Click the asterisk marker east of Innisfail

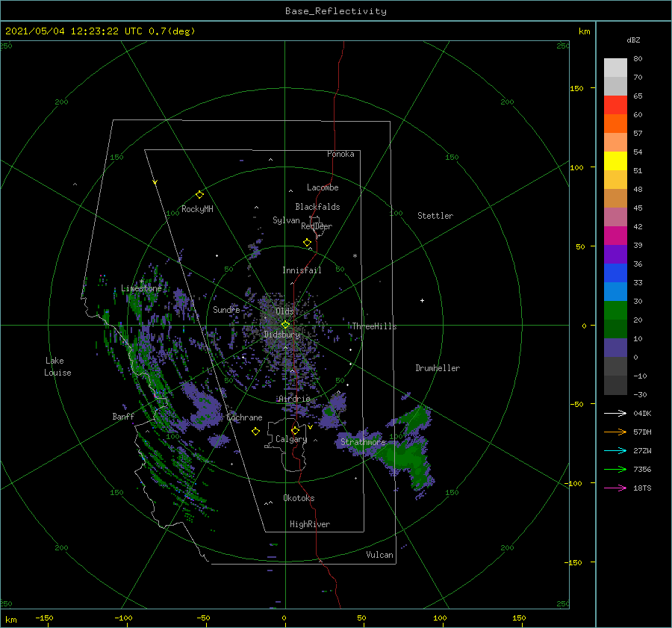(355, 256)
